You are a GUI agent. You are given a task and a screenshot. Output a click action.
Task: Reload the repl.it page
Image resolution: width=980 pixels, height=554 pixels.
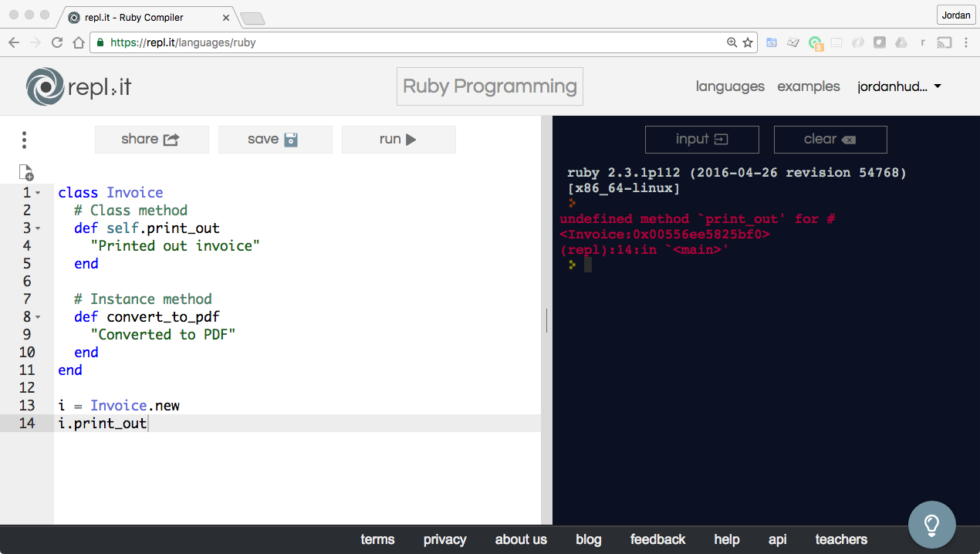[57, 42]
